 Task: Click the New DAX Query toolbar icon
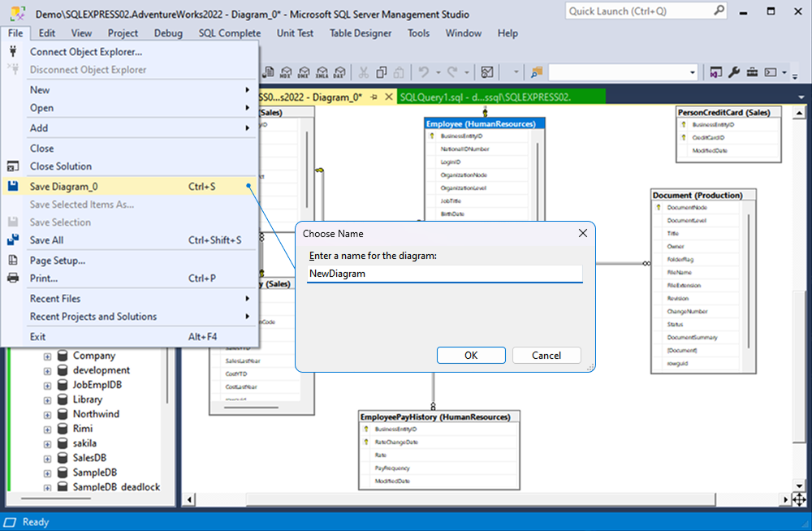point(339,71)
